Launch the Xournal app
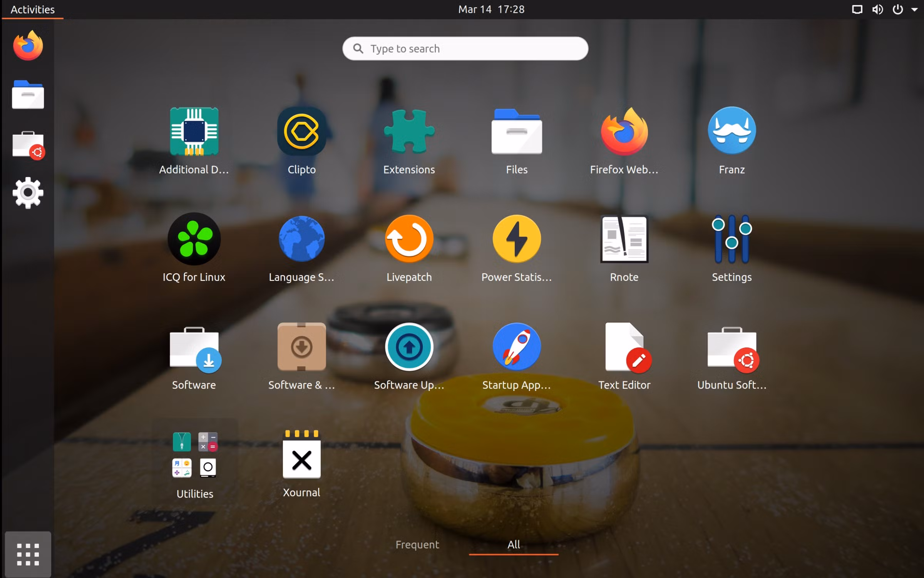Image resolution: width=924 pixels, height=578 pixels. click(x=301, y=454)
